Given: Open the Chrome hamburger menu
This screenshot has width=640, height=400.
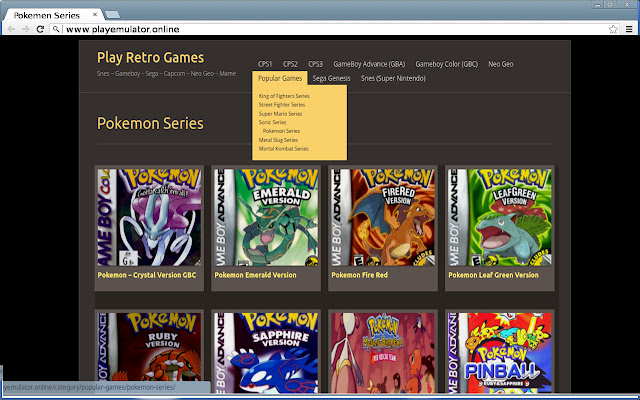Looking at the screenshot, I should 629,29.
